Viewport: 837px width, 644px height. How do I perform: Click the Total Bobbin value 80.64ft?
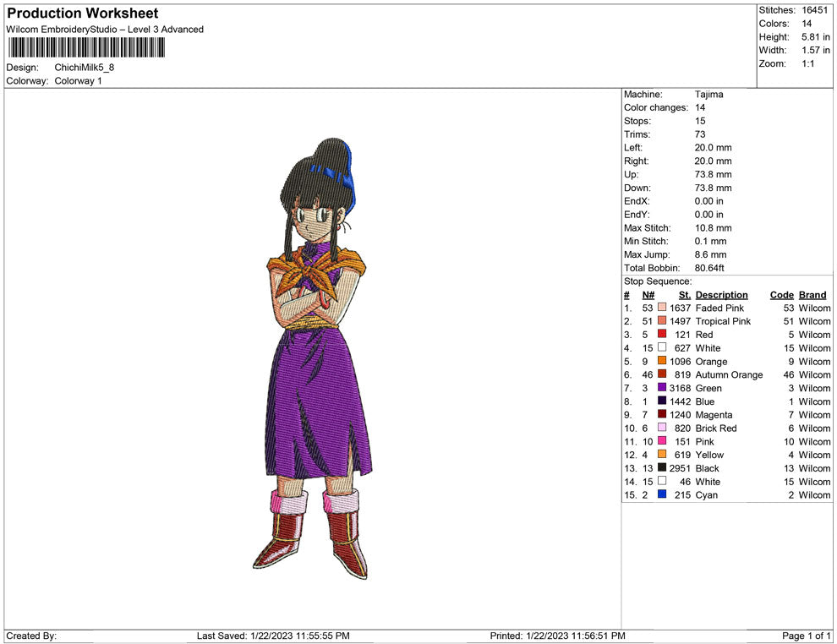coord(709,267)
